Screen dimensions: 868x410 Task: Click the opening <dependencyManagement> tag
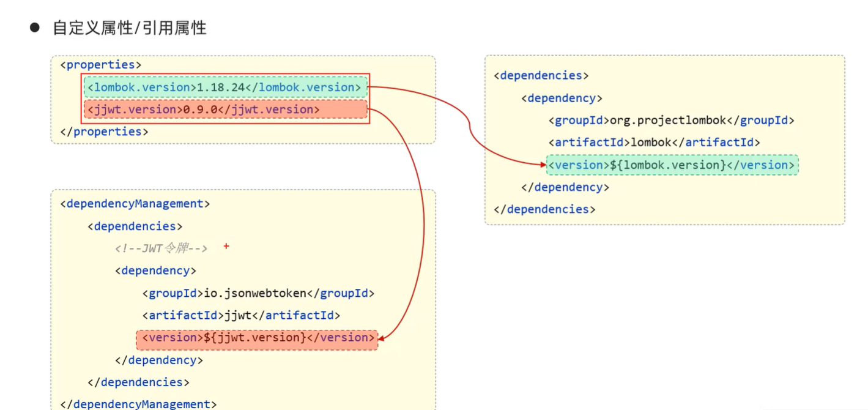[x=135, y=204]
